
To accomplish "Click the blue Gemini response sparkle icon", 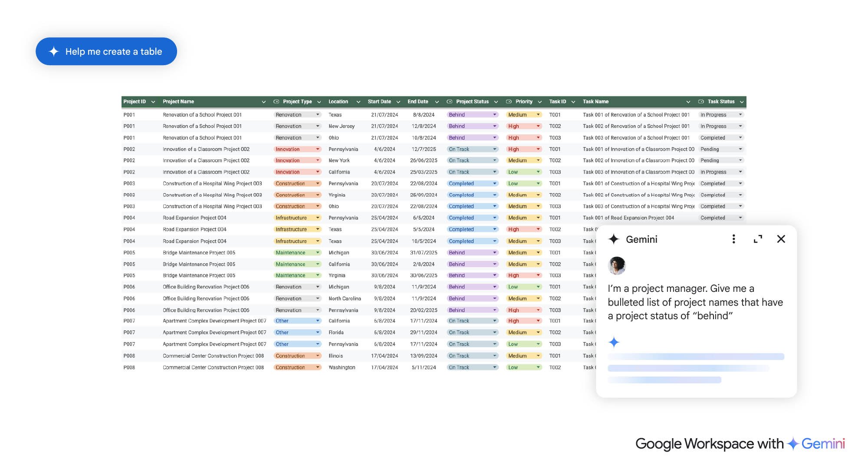I will (614, 342).
